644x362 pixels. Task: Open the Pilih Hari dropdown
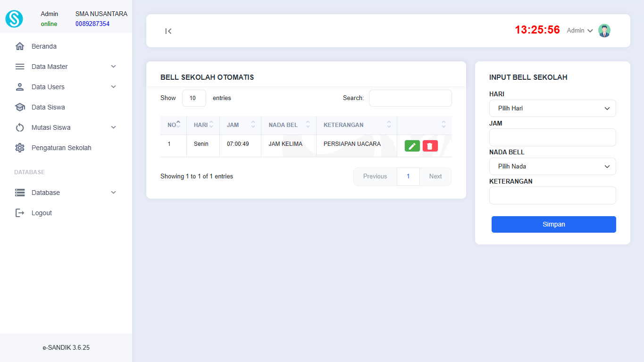(x=552, y=108)
